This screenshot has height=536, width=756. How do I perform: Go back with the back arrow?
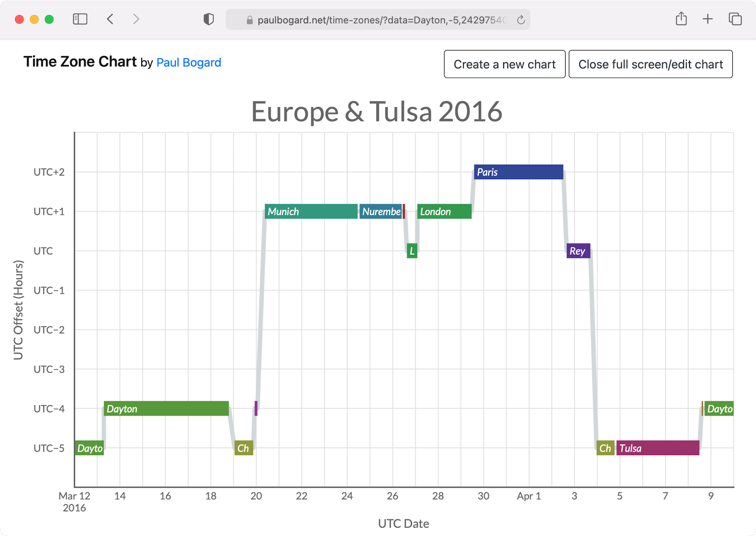pyautogui.click(x=110, y=19)
